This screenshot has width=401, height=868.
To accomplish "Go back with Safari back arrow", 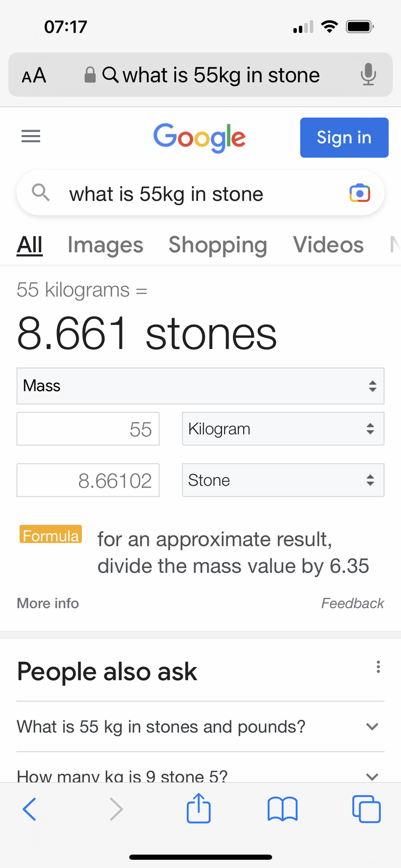I will pyautogui.click(x=30, y=809).
